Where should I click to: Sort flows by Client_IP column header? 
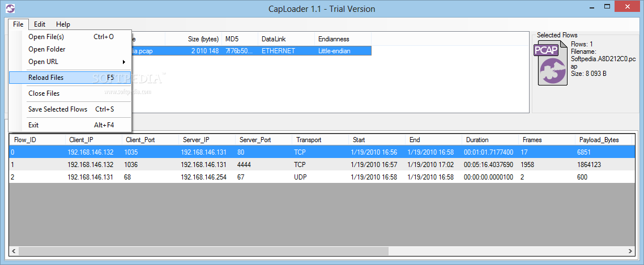93,140
